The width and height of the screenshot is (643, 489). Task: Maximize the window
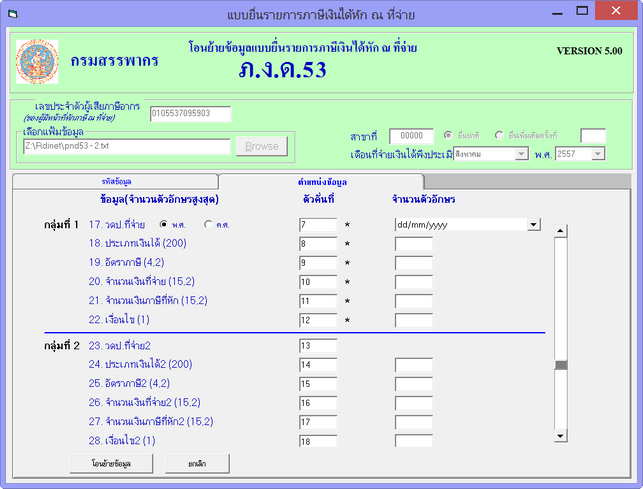(582, 11)
